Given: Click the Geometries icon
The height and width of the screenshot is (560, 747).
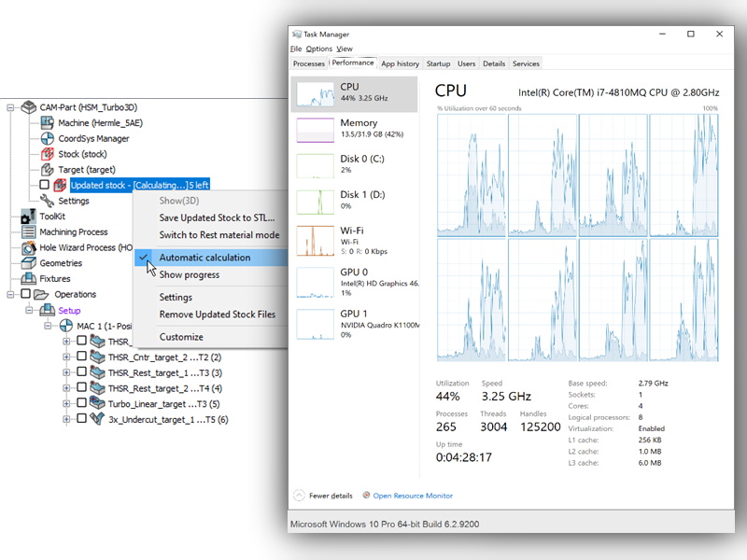Looking at the screenshot, I should pos(28,263).
